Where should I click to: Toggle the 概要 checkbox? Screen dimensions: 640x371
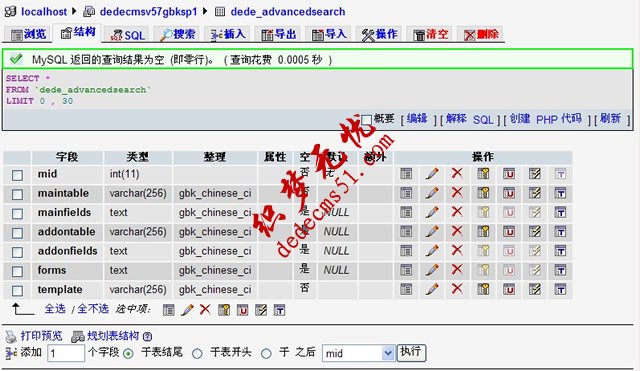[367, 120]
